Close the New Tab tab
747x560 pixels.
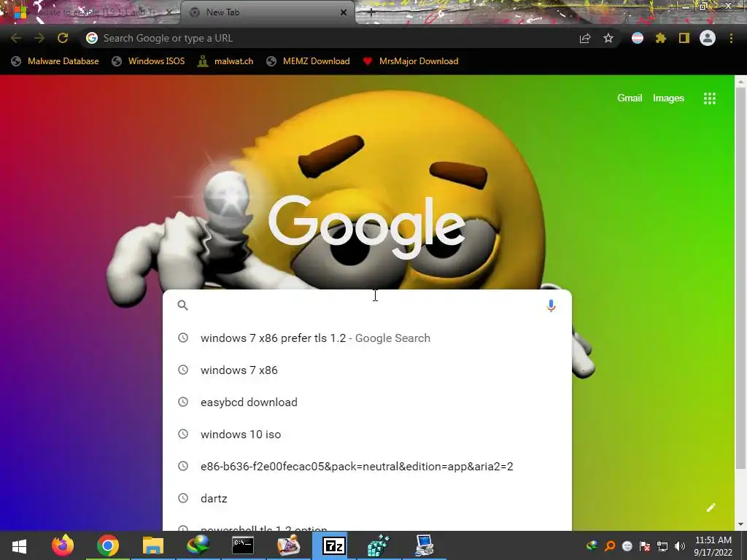(x=344, y=12)
